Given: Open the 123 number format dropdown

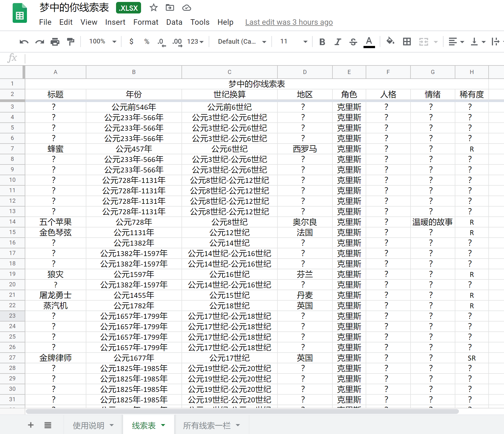Looking at the screenshot, I should (195, 42).
